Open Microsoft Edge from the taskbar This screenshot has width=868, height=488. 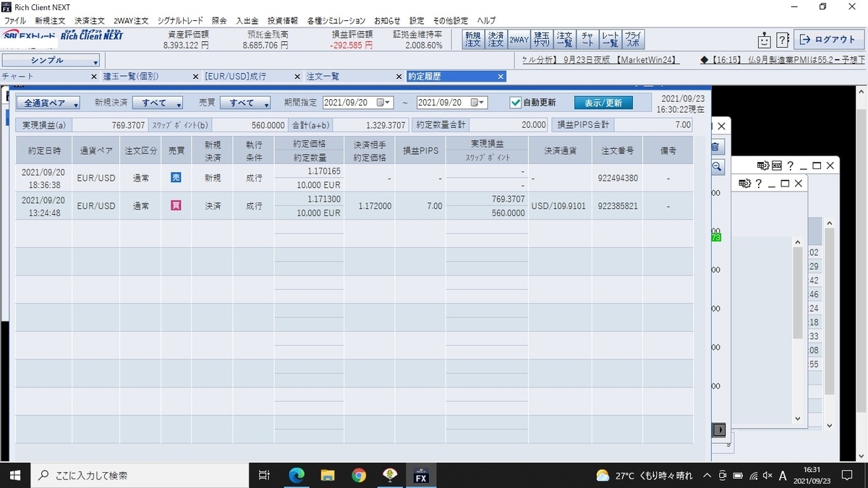click(297, 475)
